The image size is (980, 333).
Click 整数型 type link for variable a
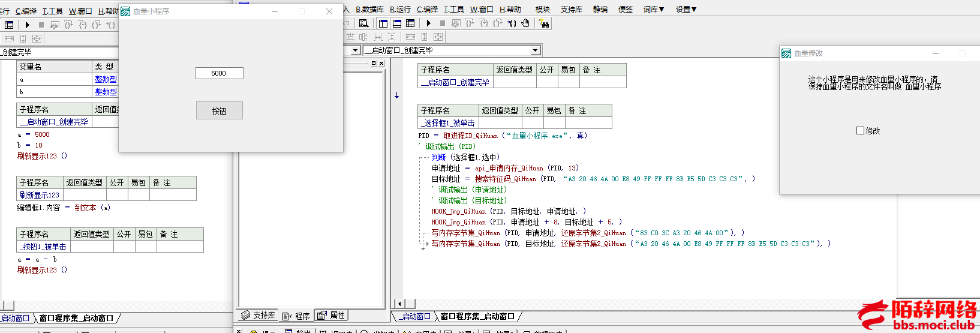(106, 79)
